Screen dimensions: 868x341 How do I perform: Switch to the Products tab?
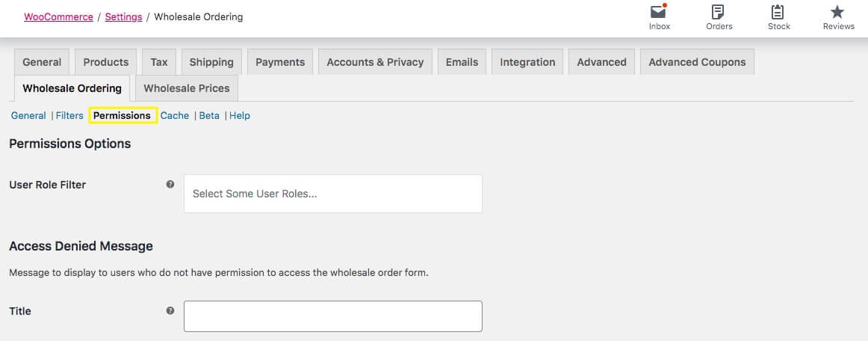pyautogui.click(x=106, y=62)
